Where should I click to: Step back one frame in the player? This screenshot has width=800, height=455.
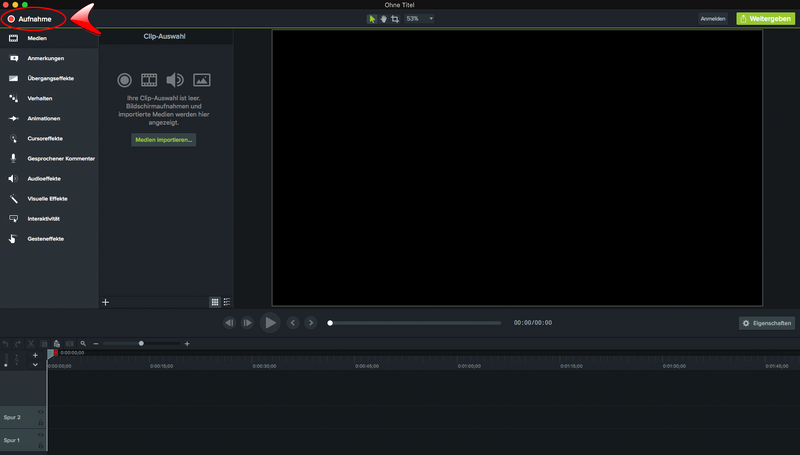point(230,323)
